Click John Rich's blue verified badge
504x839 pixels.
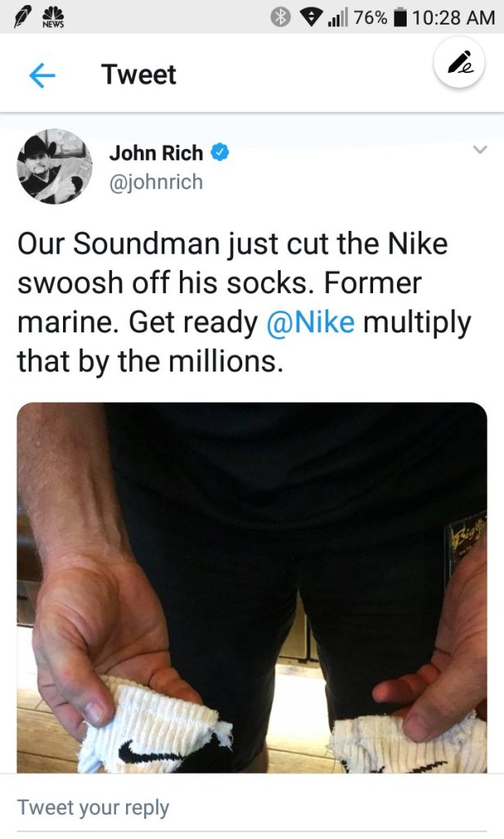(220, 152)
